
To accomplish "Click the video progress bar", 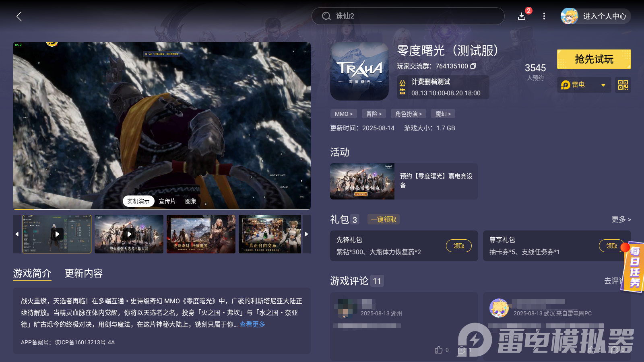I will point(161,209).
